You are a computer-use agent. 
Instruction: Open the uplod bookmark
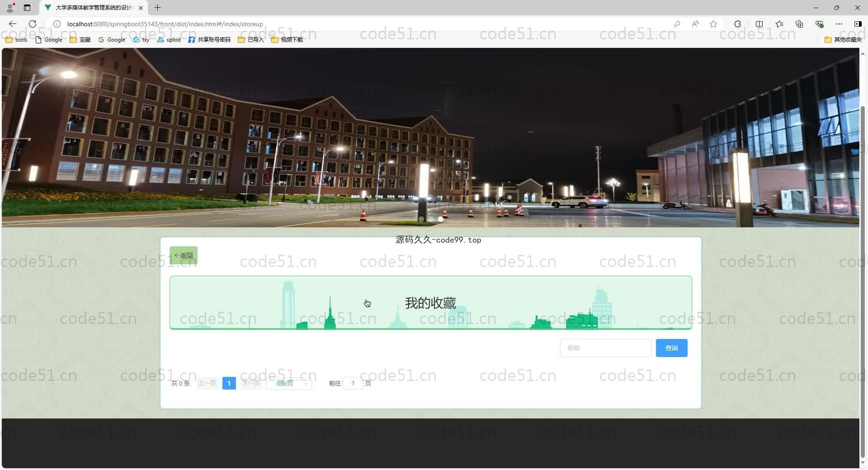tap(169, 40)
